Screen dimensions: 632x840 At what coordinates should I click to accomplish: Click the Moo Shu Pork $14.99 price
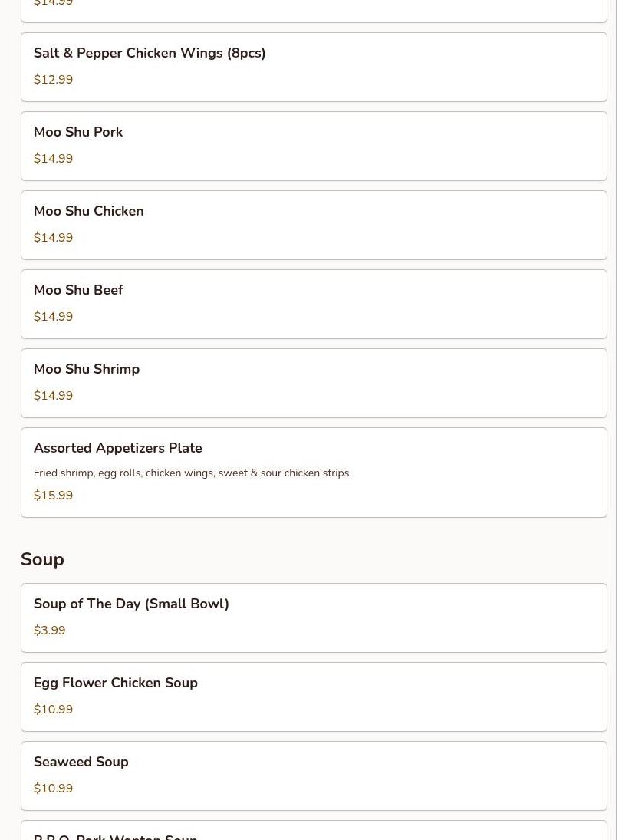tap(53, 159)
